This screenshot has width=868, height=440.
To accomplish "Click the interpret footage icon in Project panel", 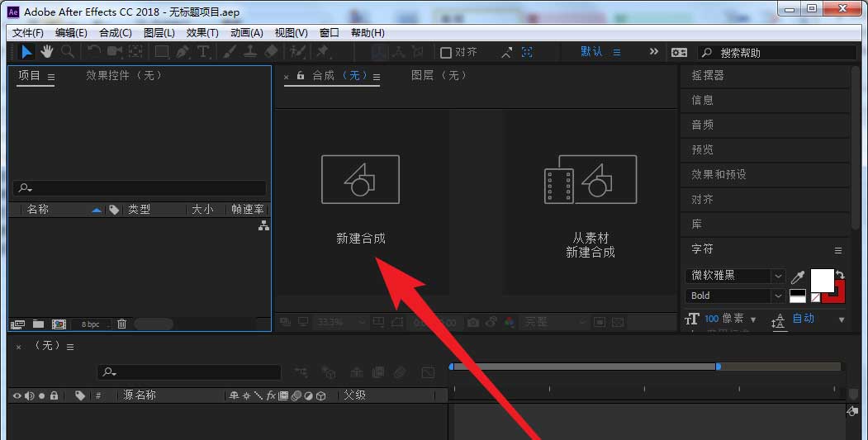I will 17,324.
